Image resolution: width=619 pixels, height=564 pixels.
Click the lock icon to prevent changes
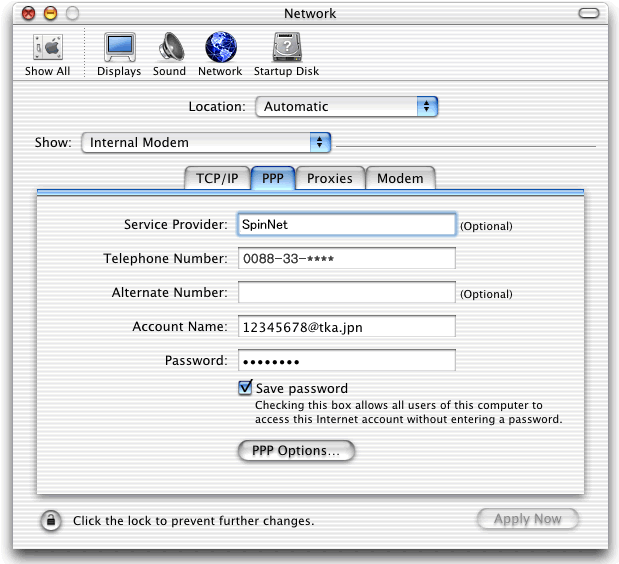point(51,521)
